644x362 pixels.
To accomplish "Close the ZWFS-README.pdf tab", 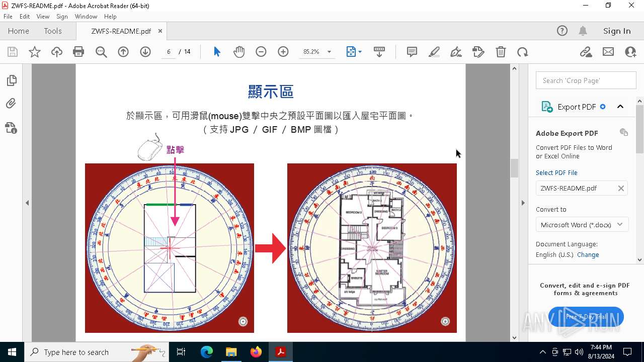I will [160, 31].
